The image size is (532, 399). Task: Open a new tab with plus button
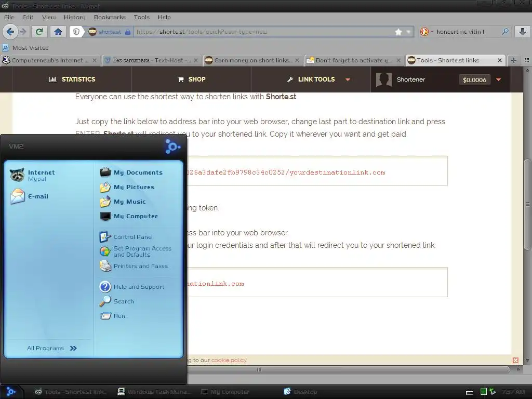point(514,60)
